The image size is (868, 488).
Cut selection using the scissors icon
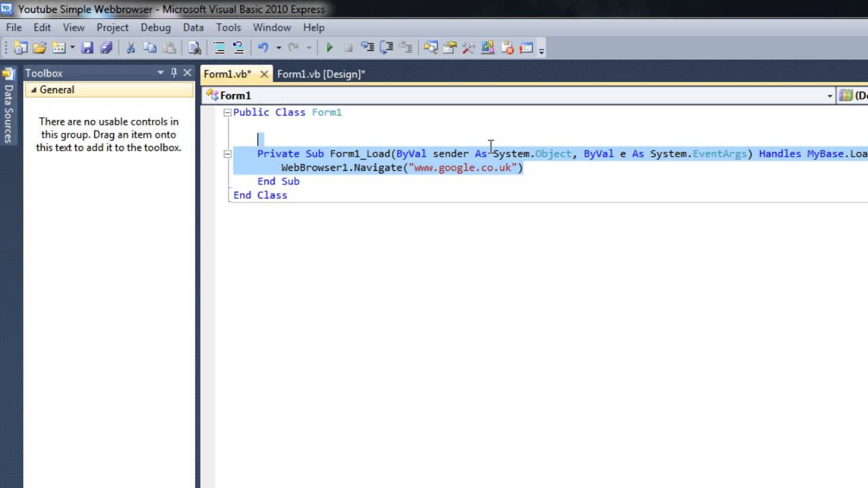click(x=131, y=47)
